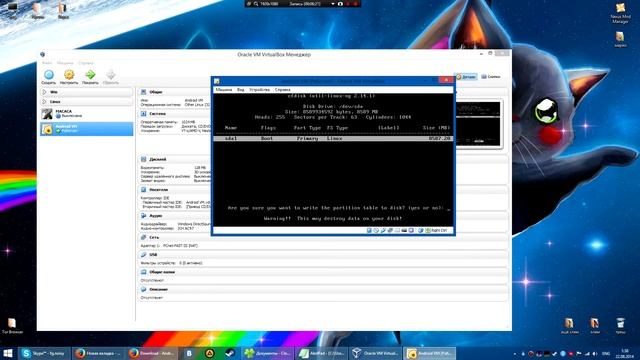Image resolution: width=640 pixels, height=360 pixels.
Task: Switch to Firefox Новая вкладка taskbar item
Action: click(98, 353)
